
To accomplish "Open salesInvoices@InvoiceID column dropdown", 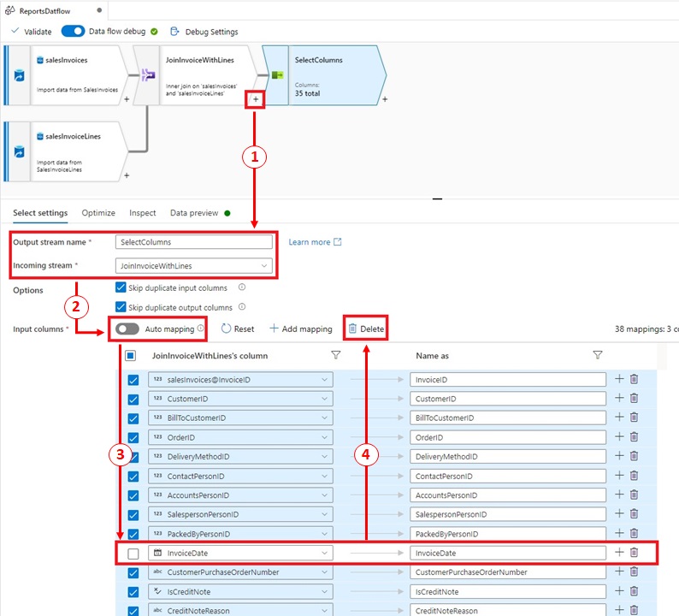I will tap(240, 380).
